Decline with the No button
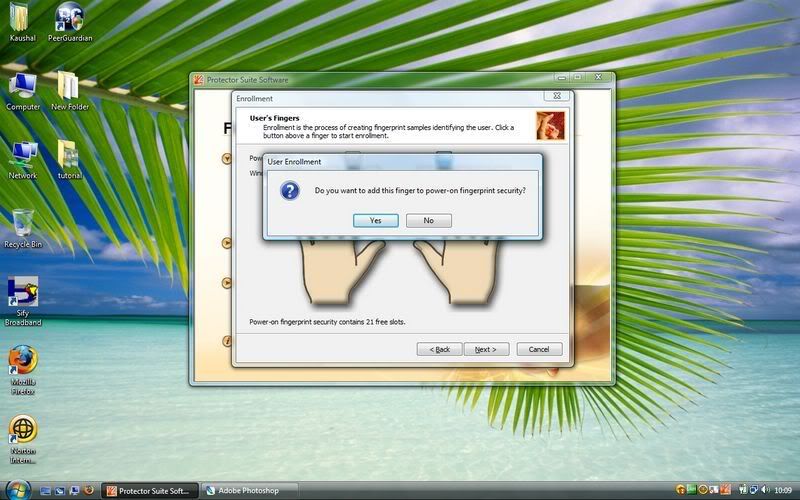The width and height of the screenshot is (800, 500). point(429,220)
